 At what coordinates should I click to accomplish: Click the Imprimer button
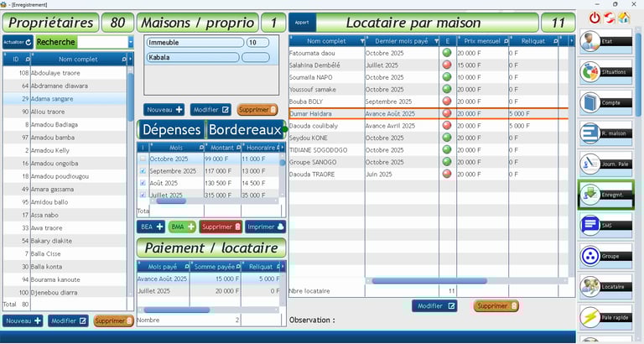[265, 227]
